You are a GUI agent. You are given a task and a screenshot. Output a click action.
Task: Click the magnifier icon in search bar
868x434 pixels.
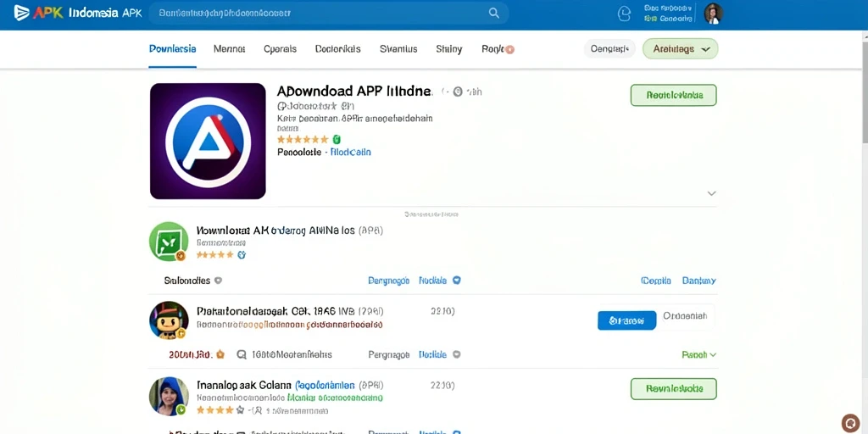(494, 13)
